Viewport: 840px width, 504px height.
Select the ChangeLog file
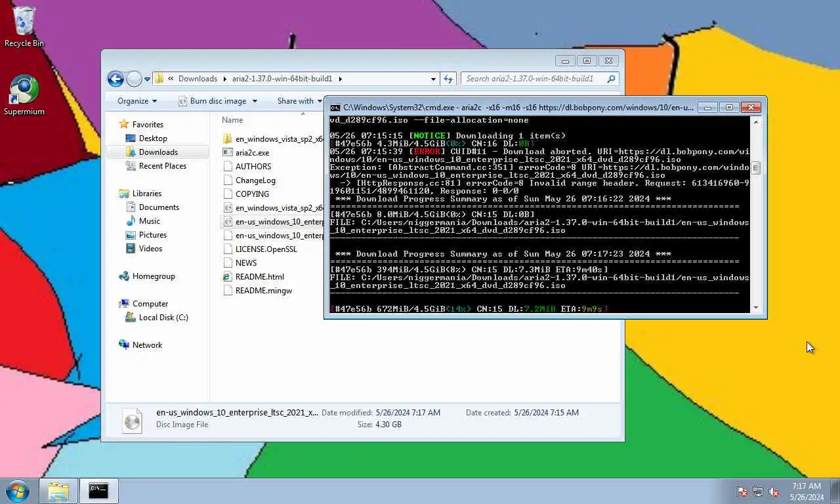click(249, 180)
